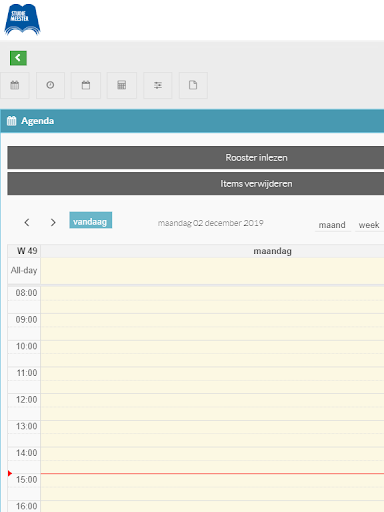Click the Studiemeester logo
Image resolution: width=384 pixels, height=512 pixels.
[22, 19]
